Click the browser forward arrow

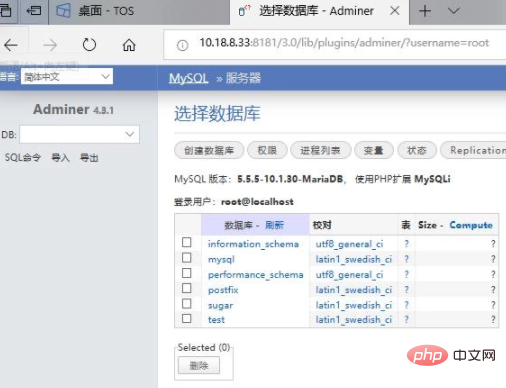pyautogui.click(x=50, y=45)
